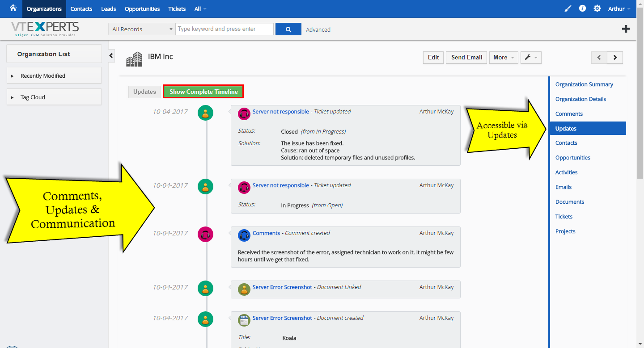
Task: Expand Tag Cloud section
Action: 54,97
